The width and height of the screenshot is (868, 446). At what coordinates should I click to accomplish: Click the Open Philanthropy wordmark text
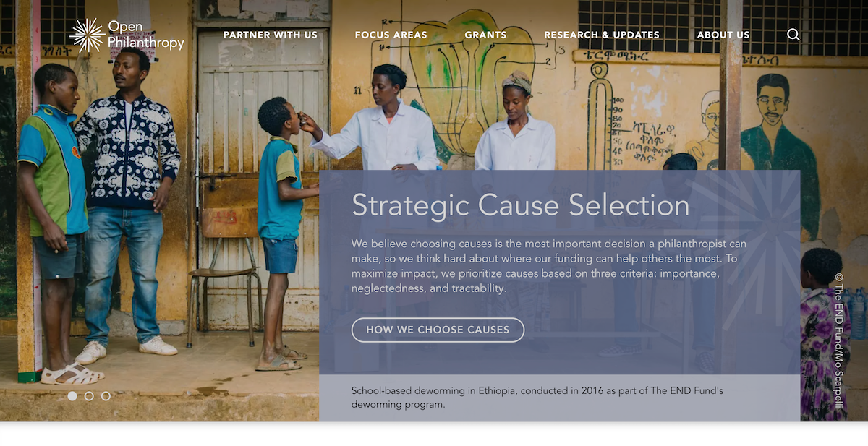click(145, 35)
